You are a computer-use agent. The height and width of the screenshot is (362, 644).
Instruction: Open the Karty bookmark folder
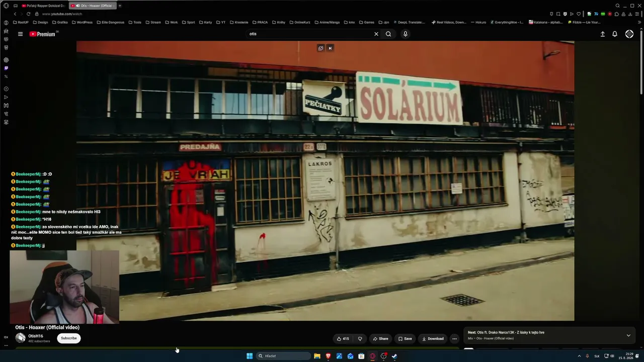(205, 23)
